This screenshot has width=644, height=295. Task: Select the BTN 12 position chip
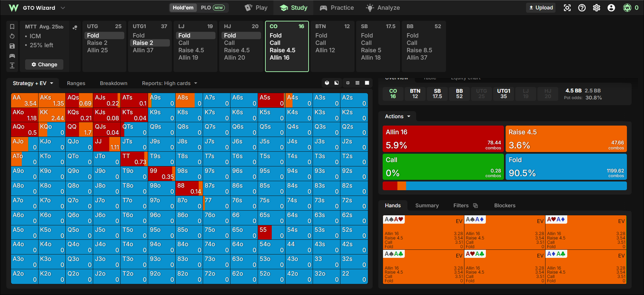point(415,94)
